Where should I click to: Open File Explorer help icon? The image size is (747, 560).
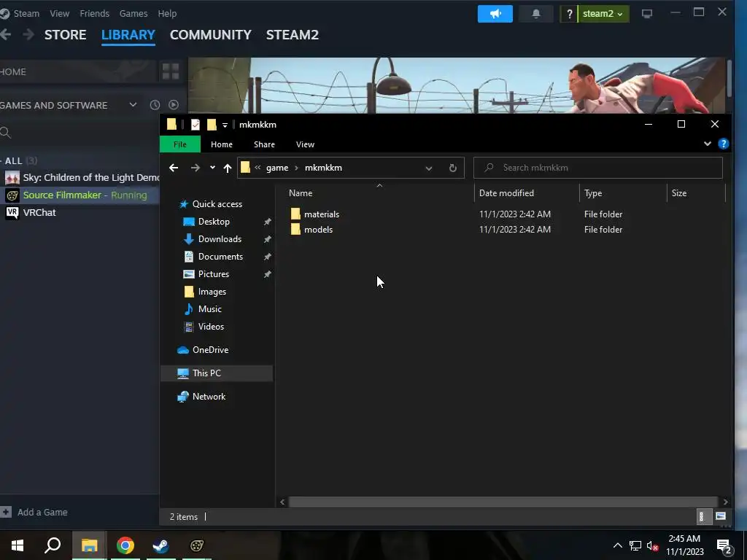723,144
